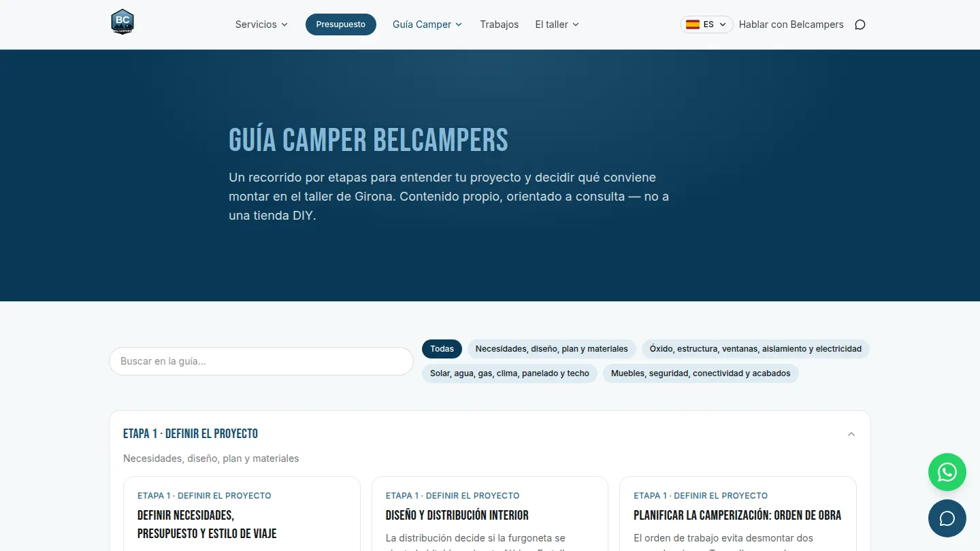
Task: Click Hablar con Belcampers link
Action: point(791,24)
